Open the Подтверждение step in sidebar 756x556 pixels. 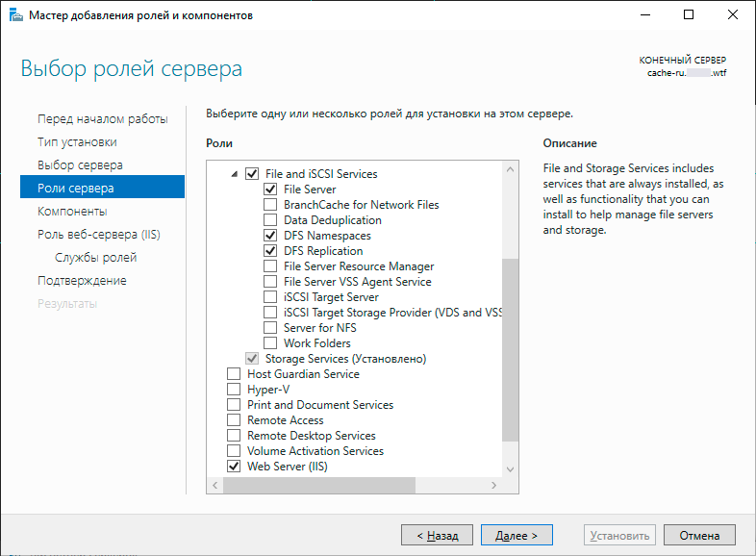pyautogui.click(x=82, y=281)
